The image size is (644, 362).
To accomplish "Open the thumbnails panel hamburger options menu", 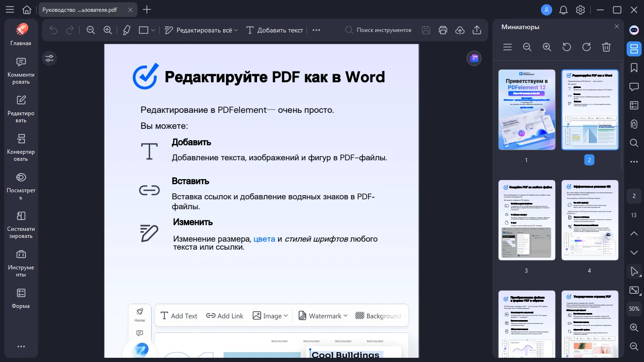I will [507, 47].
